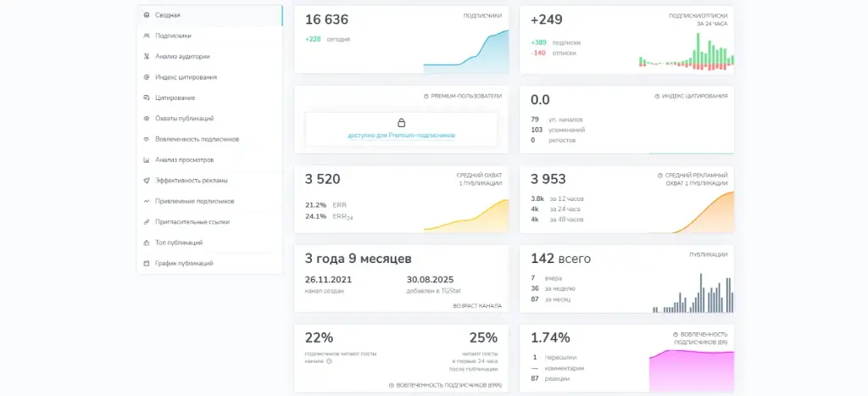Click the '142 всего' publications total
The image size is (868, 396).
(x=561, y=259)
